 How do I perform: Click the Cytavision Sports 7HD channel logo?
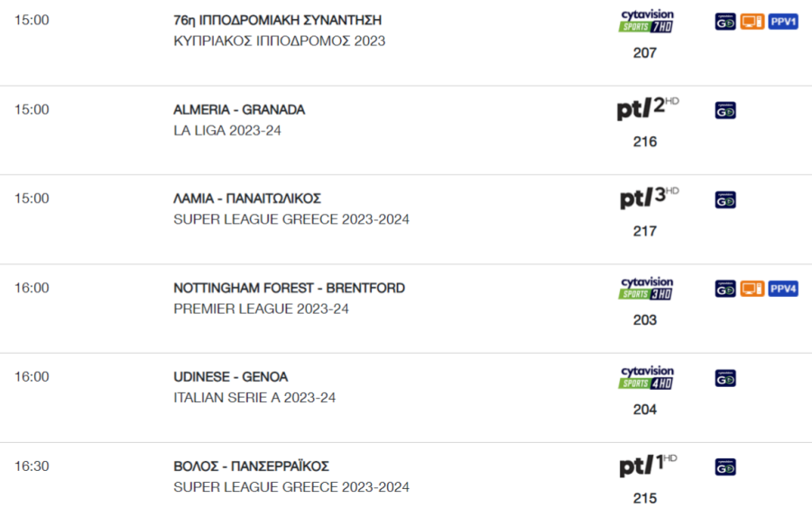click(x=646, y=22)
